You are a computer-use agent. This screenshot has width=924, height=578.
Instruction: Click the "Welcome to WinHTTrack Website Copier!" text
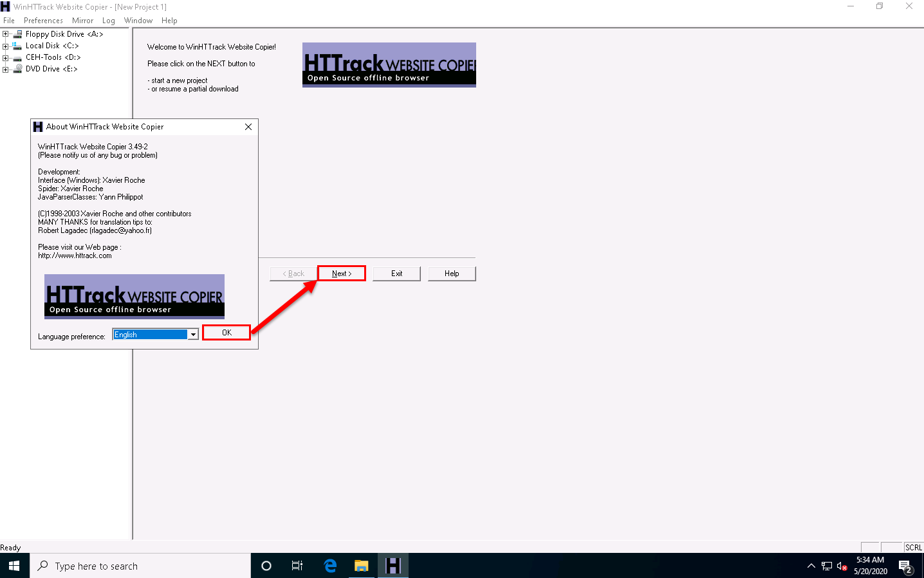[x=212, y=47]
